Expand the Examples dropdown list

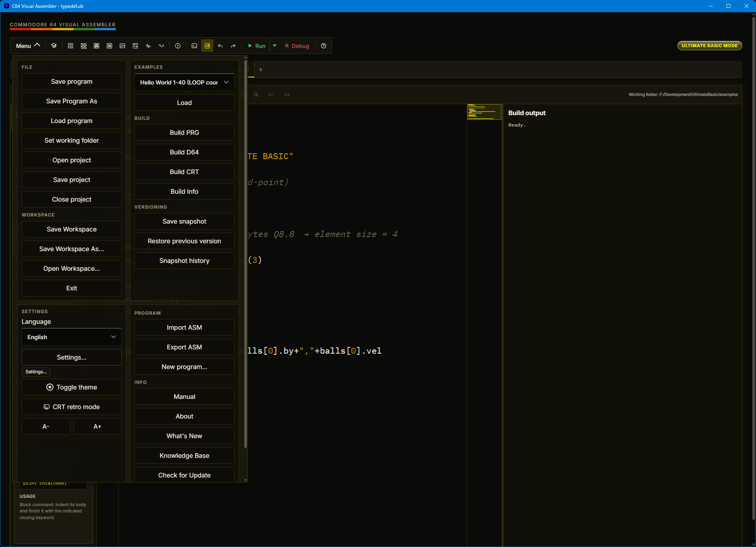pos(184,83)
